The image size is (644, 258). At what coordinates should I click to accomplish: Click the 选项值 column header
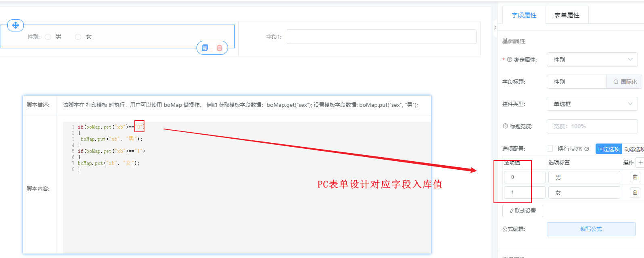point(512,162)
